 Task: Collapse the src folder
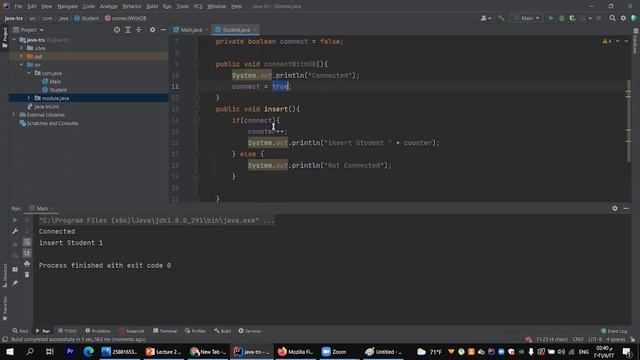(21, 65)
